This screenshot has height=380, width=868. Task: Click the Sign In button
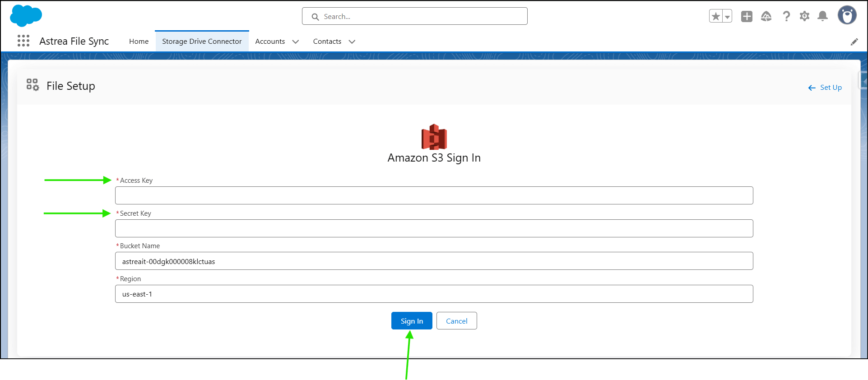point(412,321)
